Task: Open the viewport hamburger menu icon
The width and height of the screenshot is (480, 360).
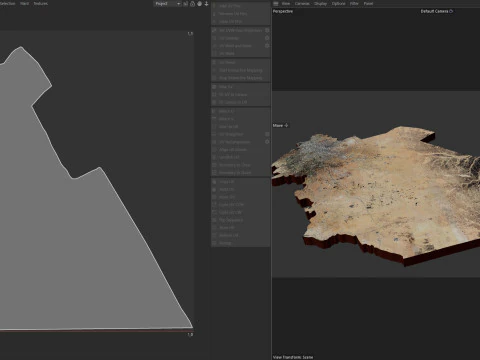Action: 276,3
